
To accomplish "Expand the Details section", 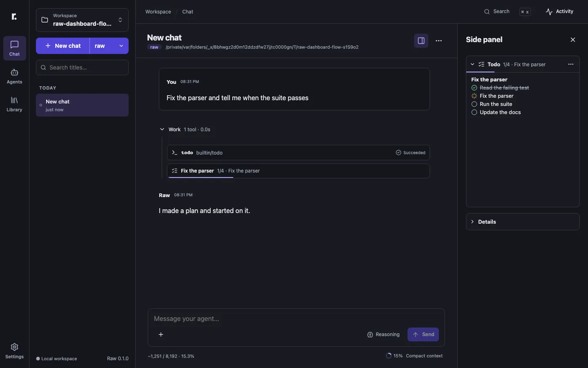I will [x=523, y=222].
